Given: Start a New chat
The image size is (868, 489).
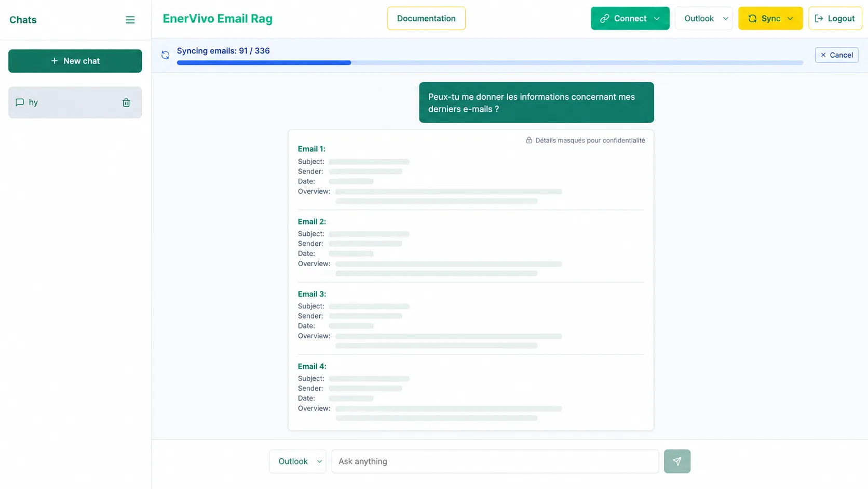Looking at the screenshot, I should point(75,61).
